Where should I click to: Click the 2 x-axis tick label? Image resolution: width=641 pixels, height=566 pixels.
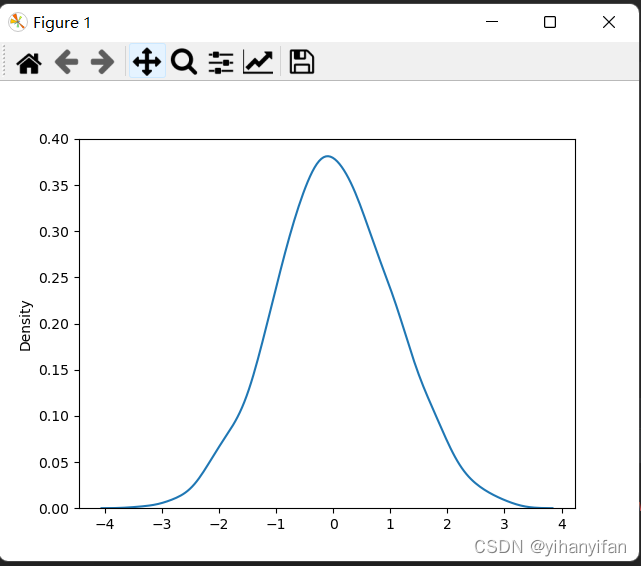pyautogui.click(x=447, y=524)
